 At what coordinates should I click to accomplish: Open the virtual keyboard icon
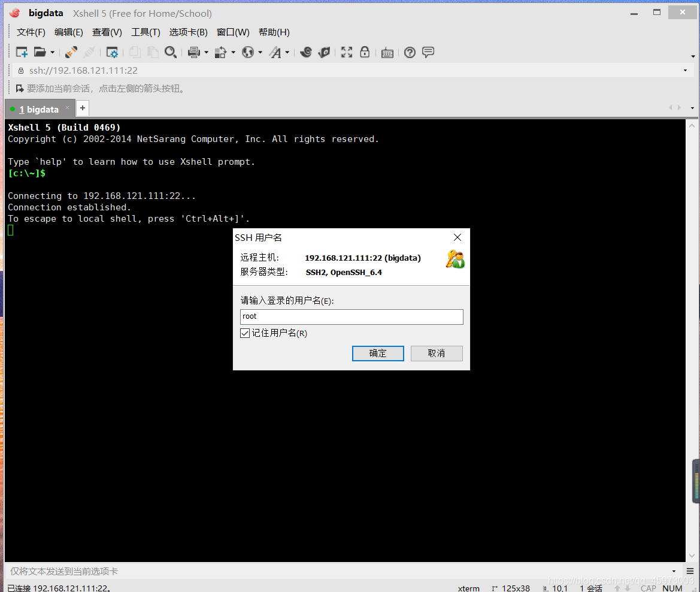tap(387, 53)
